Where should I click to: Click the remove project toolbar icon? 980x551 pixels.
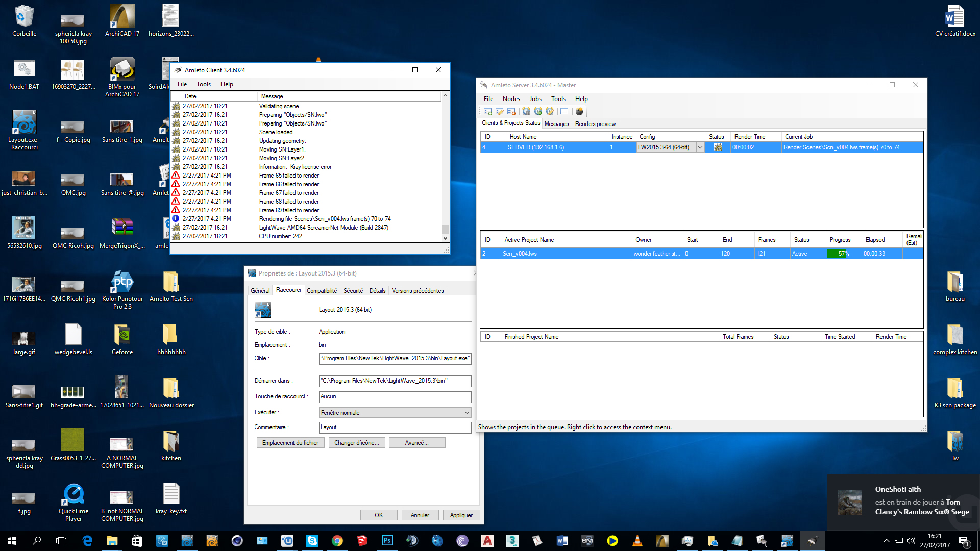click(x=511, y=112)
